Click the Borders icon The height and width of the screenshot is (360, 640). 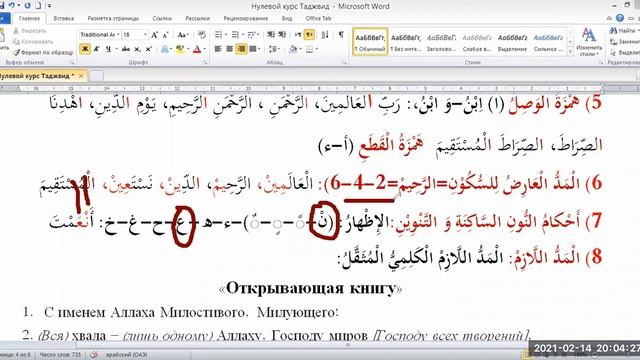point(309,49)
